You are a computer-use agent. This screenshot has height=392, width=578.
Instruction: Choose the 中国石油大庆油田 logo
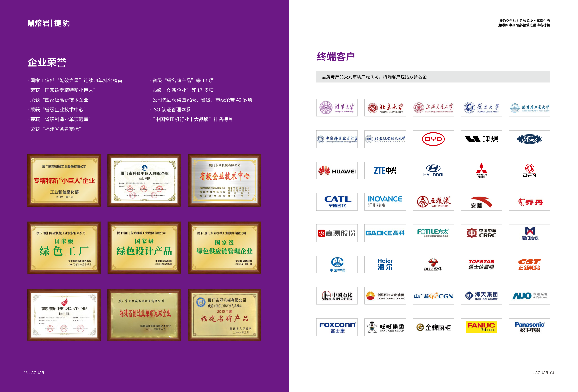click(x=385, y=295)
